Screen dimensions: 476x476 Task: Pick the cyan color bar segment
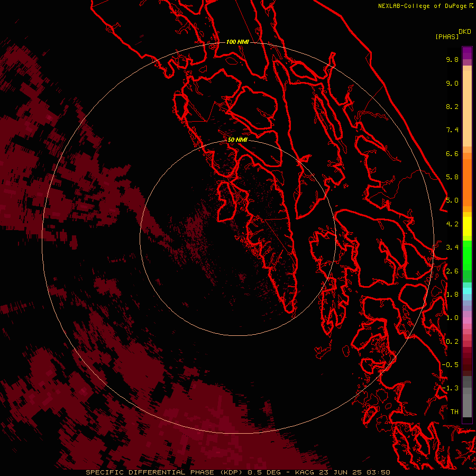pos(467,290)
